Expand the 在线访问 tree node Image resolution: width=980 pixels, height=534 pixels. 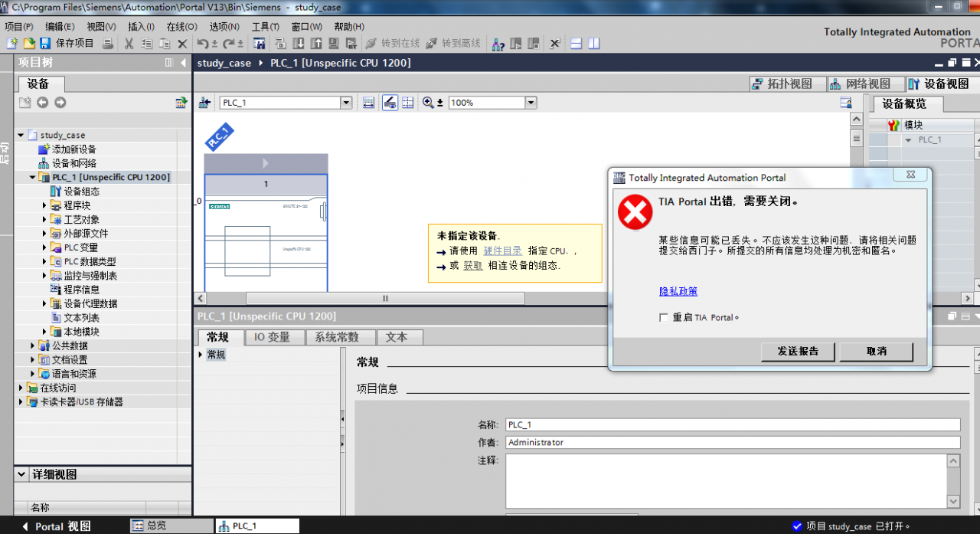pos(21,388)
